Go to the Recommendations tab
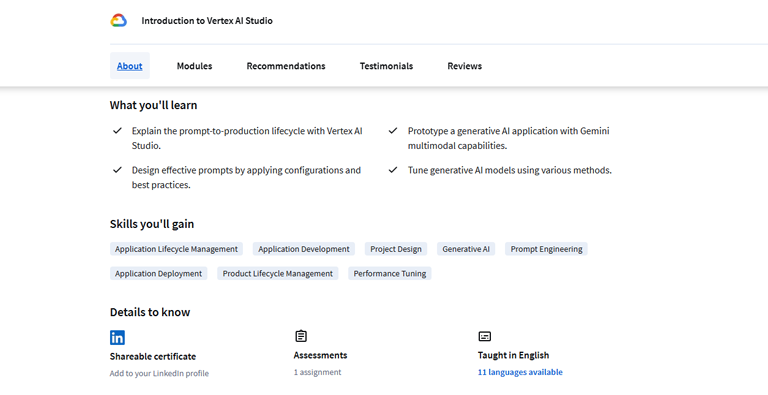The height and width of the screenshot is (395, 768). tap(286, 66)
